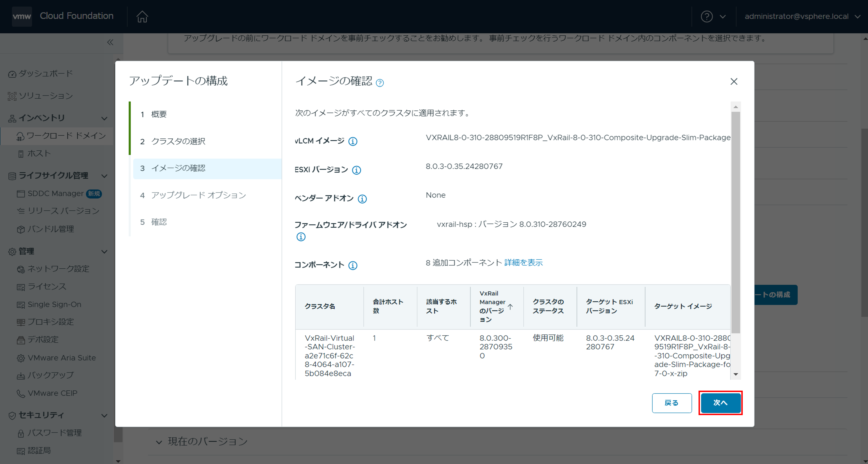The height and width of the screenshot is (464, 868).
Task: Click the ソリューション icon
Action: [12, 96]
